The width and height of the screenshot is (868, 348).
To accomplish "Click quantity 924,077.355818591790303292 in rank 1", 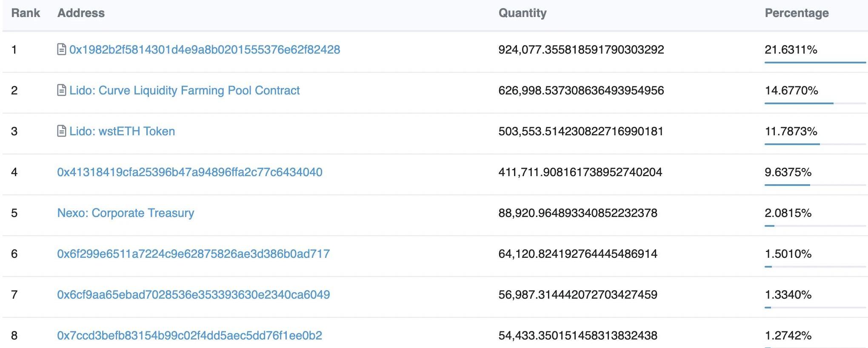I will [x=581, y=50].
